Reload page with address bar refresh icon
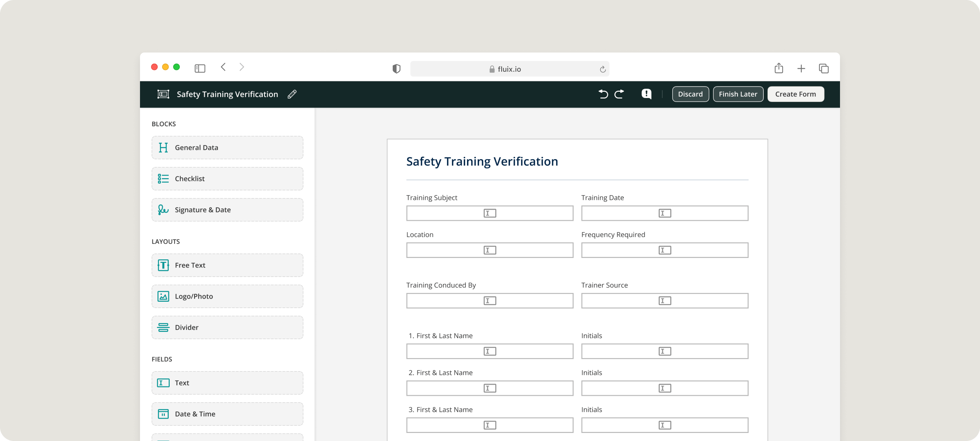The image size is (980, 441). [x=602, y=69]
